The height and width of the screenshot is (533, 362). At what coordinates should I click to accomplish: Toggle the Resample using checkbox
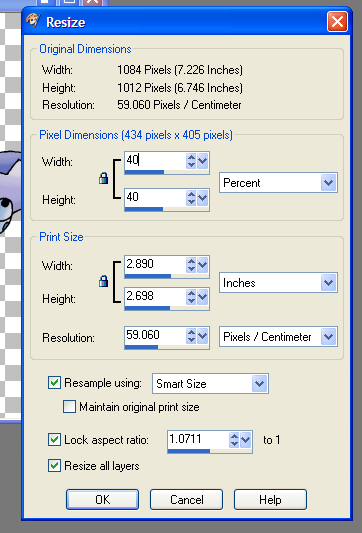[x=54, y=382]
